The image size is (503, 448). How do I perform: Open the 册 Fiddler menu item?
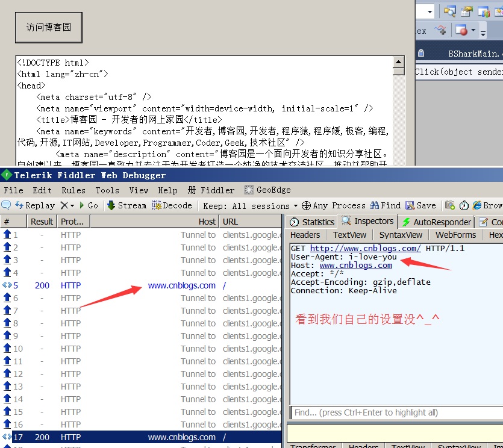[x=211, y=190]
